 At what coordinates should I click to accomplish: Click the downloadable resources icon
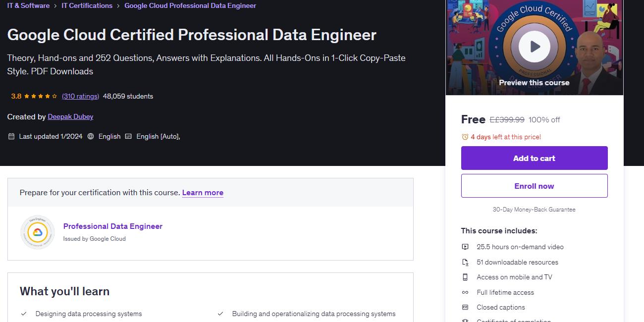click(x=465, y=262)
